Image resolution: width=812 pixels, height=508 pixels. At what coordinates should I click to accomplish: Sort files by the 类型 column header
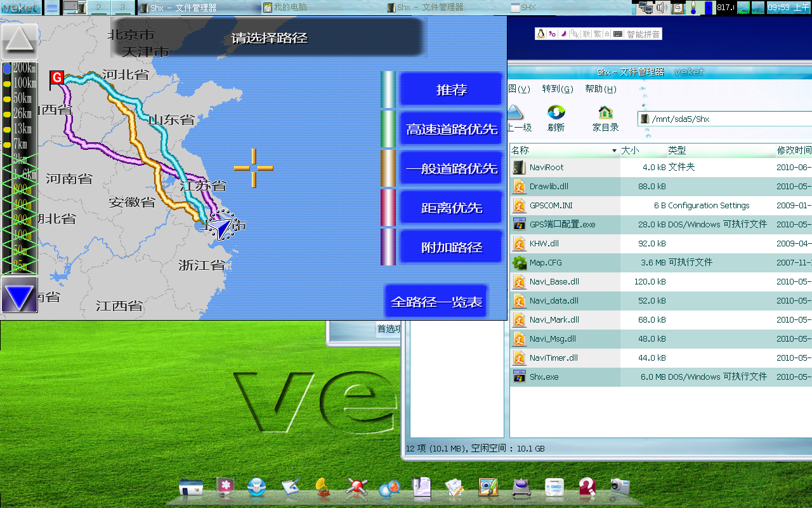(x=721, y=150)
